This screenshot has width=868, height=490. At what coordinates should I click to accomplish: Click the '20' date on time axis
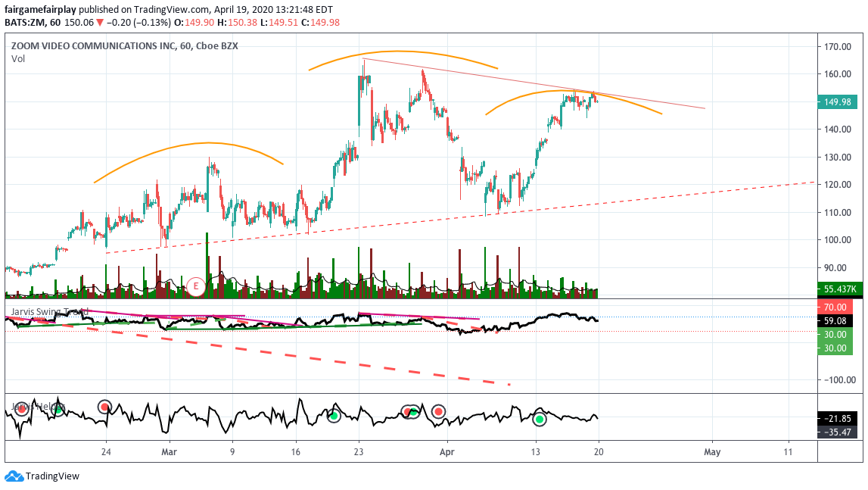tap(599, 451)
